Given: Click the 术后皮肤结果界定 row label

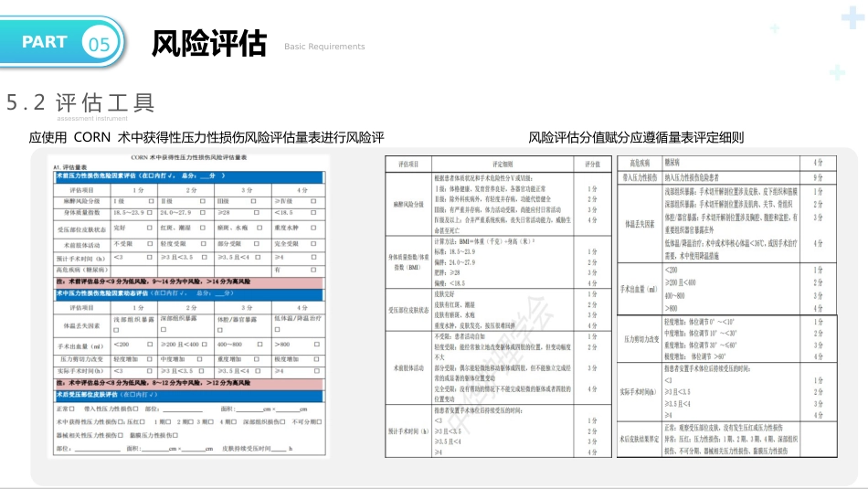Looking at the screenshot, I should [x=640, y=439].
